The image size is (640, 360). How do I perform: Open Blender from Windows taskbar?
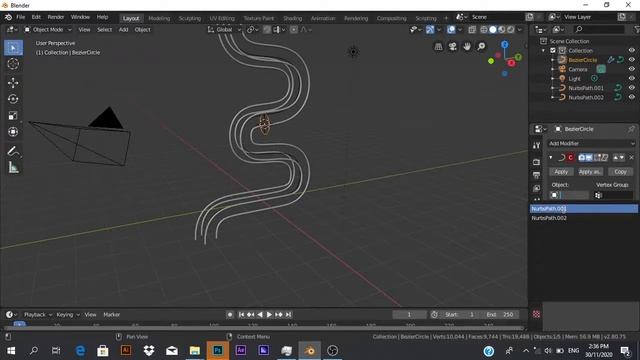[x=309, y=351]
